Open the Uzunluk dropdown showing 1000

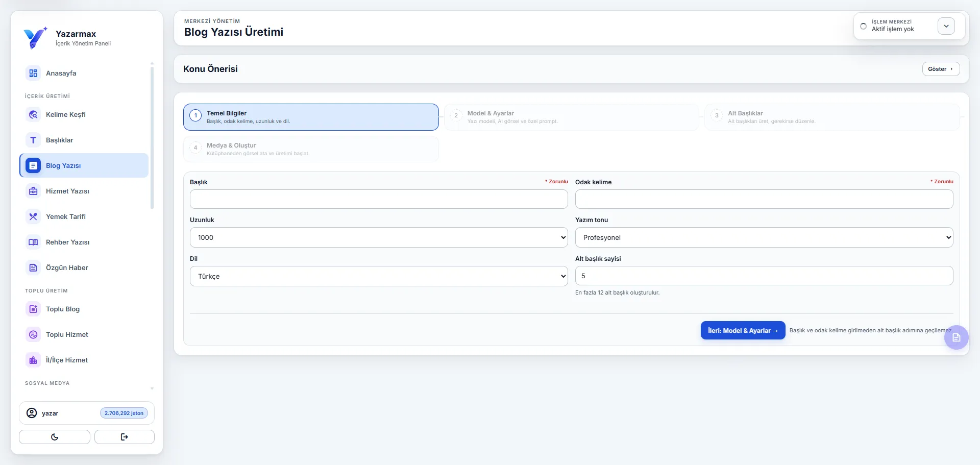pyautogui.click(x=379, y=237)
